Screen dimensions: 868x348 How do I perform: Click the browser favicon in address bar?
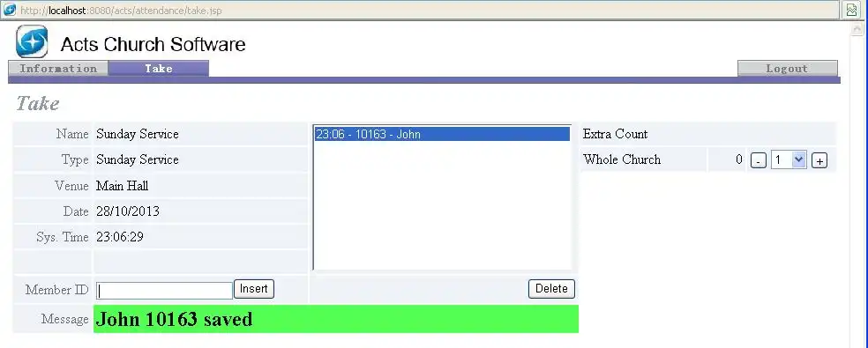point(10,10)
